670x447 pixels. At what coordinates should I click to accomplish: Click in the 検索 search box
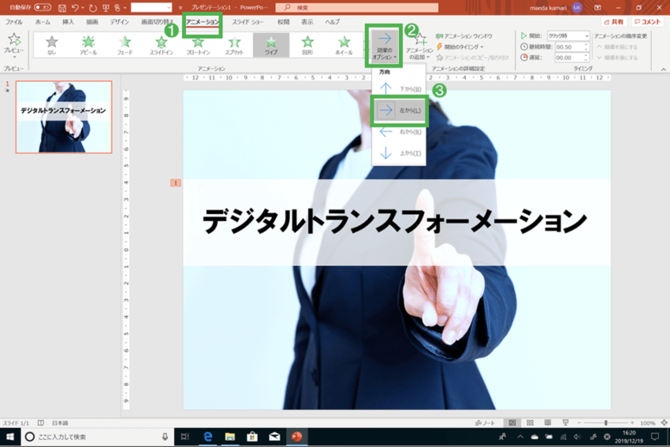click(x=357, y=7)
